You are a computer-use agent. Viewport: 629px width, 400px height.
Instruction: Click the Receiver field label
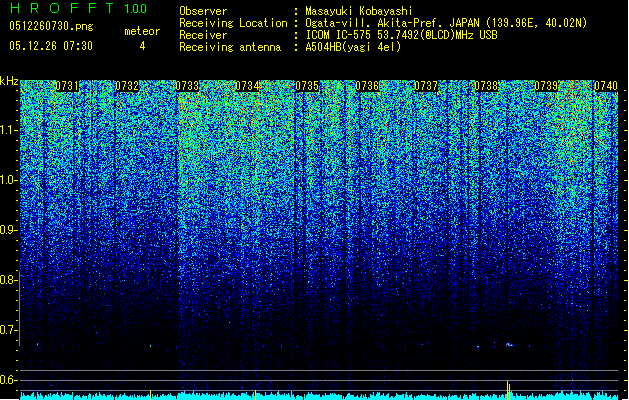pos(203,35)
